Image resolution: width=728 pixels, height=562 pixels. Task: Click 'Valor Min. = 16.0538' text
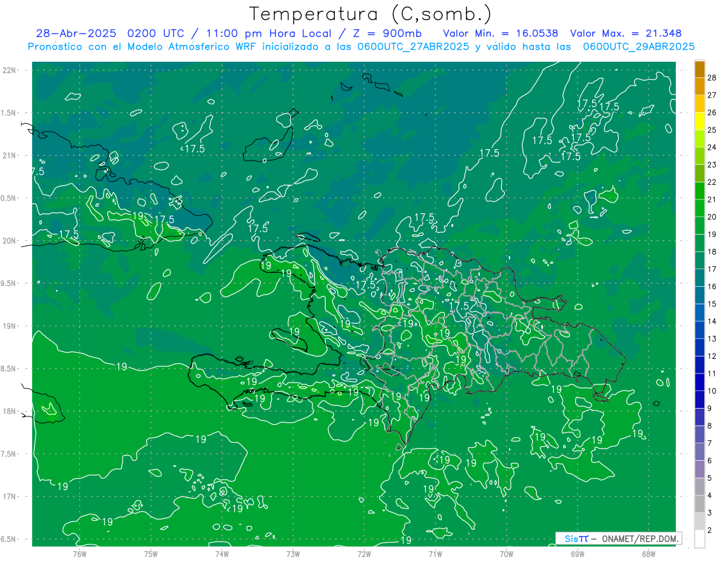[x=500, y=33]
